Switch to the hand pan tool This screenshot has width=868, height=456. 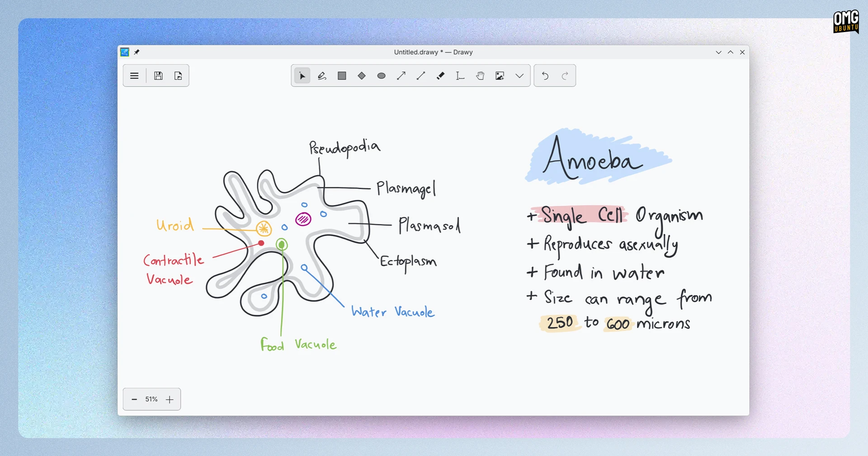(480, 76)
